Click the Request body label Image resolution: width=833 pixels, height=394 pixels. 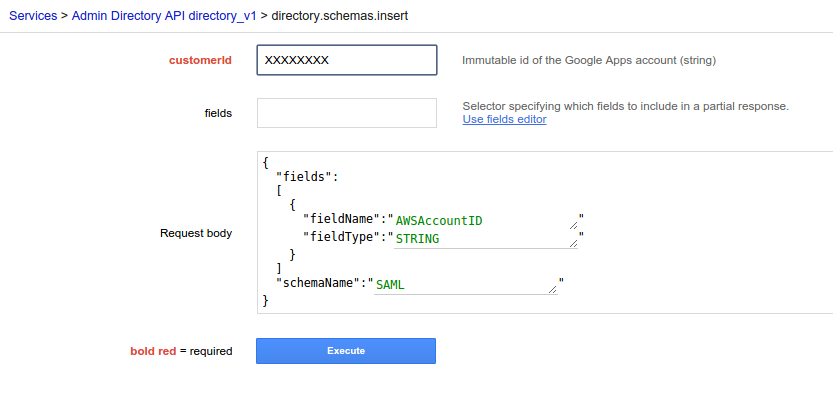[x=196, y=233]
